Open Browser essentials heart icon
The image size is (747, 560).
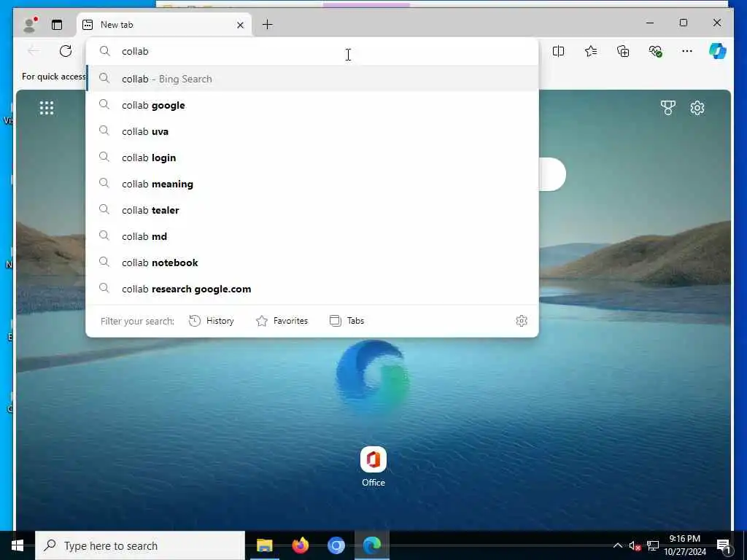tap(655, 51)
